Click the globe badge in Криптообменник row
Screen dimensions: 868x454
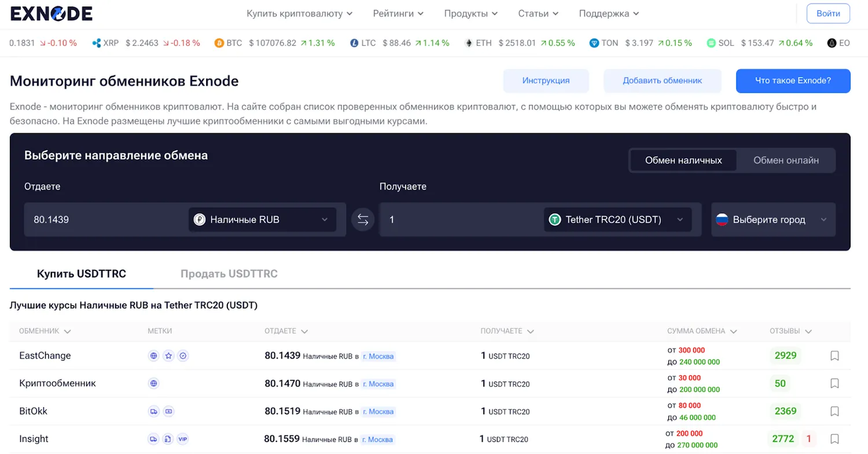[154, 383]
